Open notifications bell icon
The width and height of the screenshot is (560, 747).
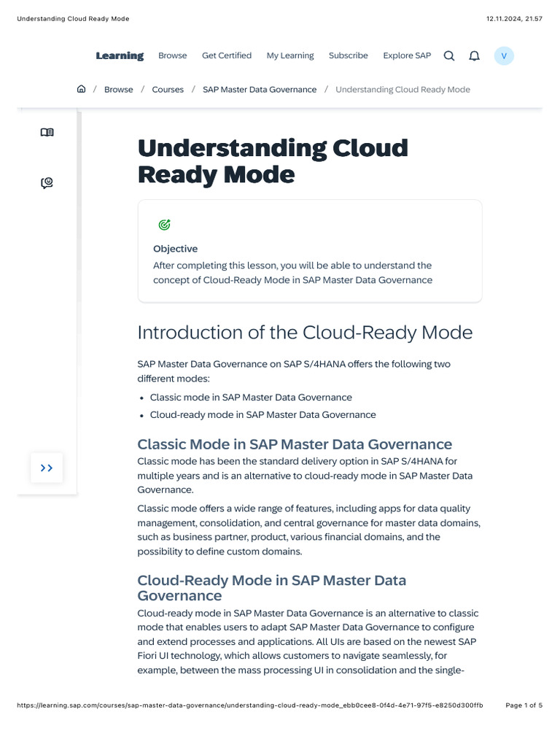coord(474,55)
